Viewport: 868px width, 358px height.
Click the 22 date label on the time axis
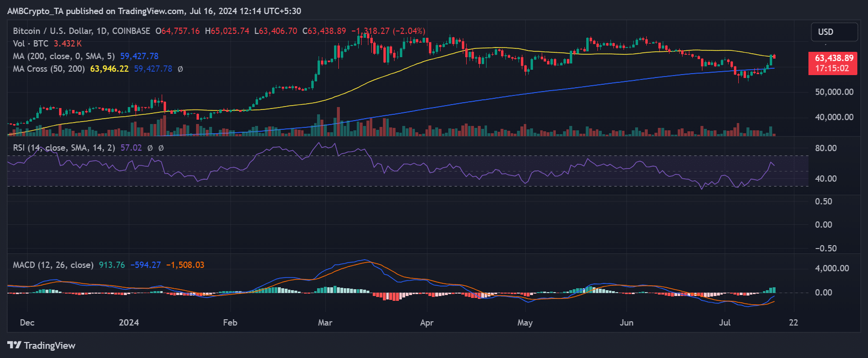click(793, 323)
